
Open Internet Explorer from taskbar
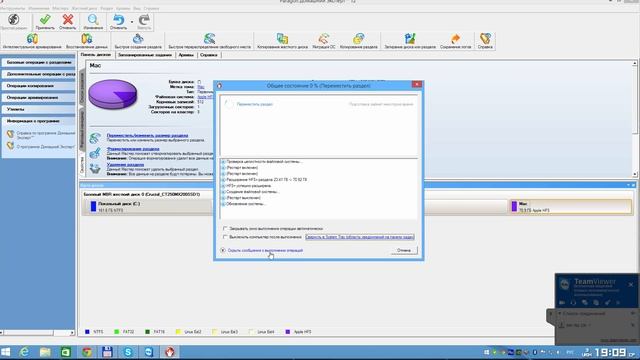[x=24, y=352]
